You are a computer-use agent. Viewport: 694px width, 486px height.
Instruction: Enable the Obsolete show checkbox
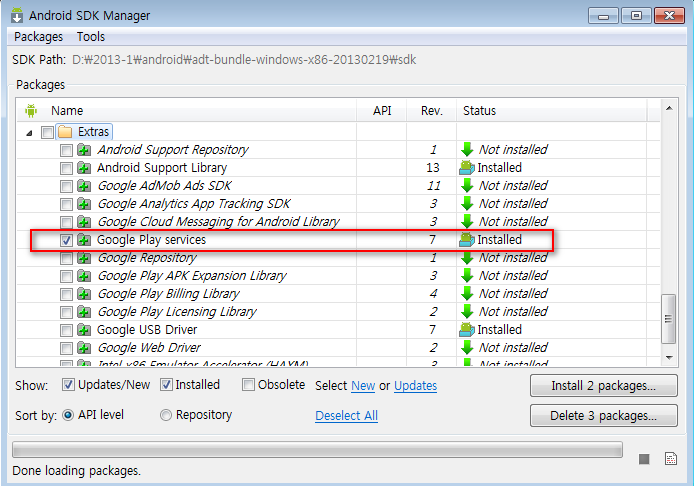(x=248, y=385)
